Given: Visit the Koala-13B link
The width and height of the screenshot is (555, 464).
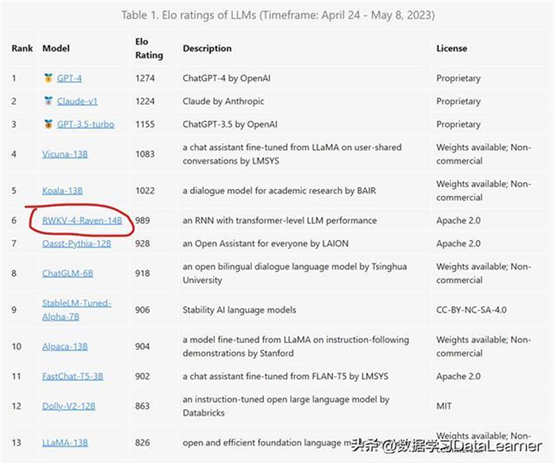Looking at the screenshot, I should click(62, 191).
